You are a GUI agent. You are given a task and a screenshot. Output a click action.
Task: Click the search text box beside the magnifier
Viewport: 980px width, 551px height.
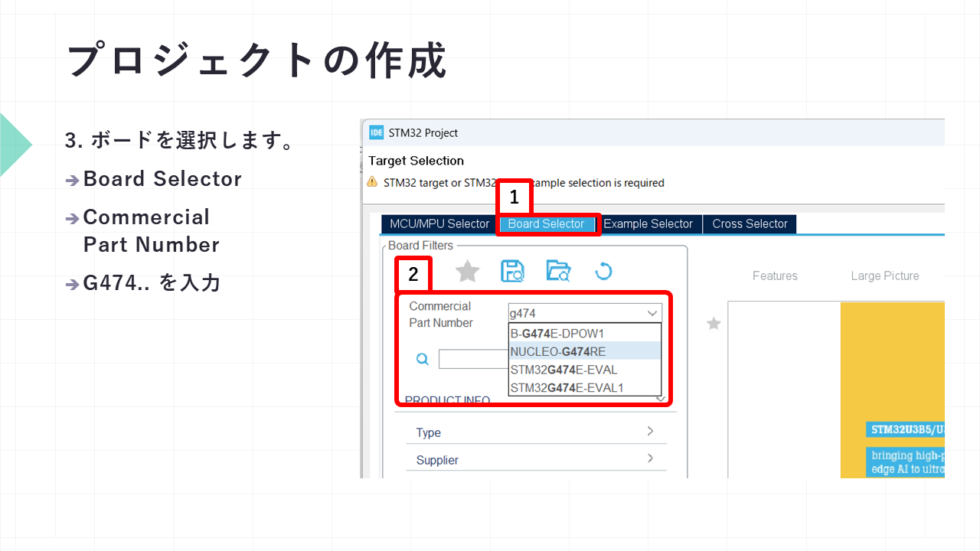click(x=473, y=359)
